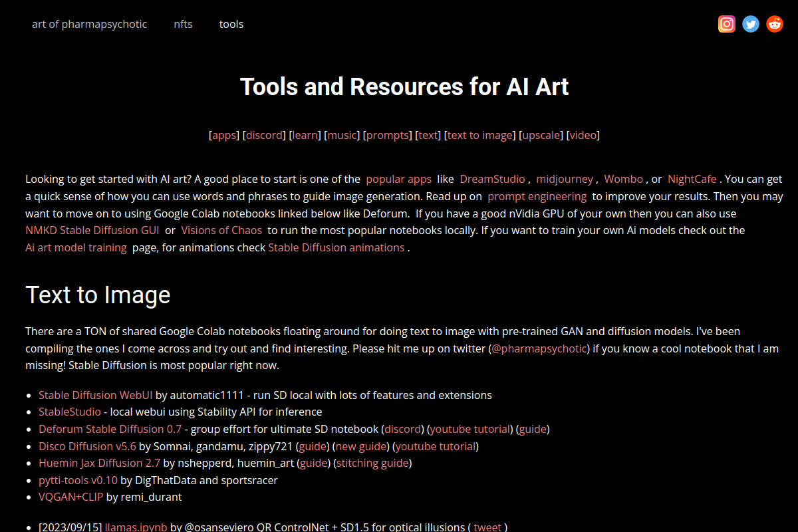Open the Reddit profile icon

775,24
